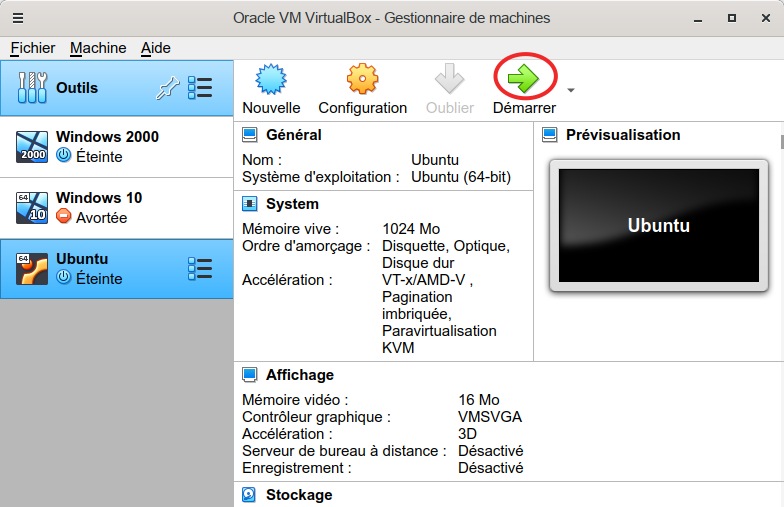Click the Stockage section title

click(x=298, y=495)
